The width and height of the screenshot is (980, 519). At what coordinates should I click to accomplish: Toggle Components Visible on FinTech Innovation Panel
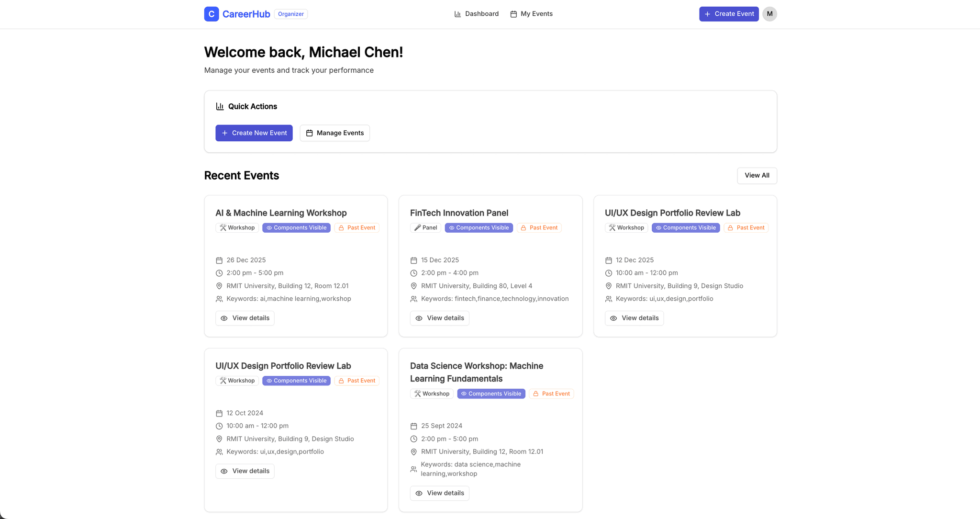coord(479,227)
